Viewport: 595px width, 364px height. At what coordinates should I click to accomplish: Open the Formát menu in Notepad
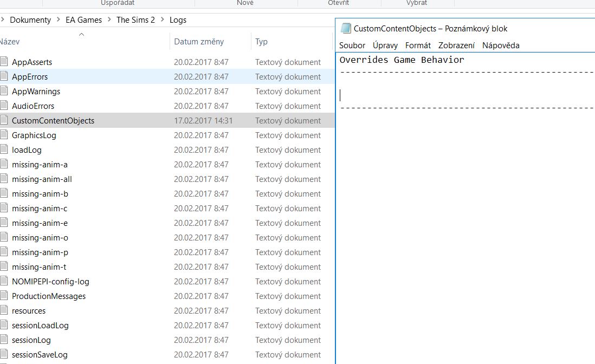[418, 45]
